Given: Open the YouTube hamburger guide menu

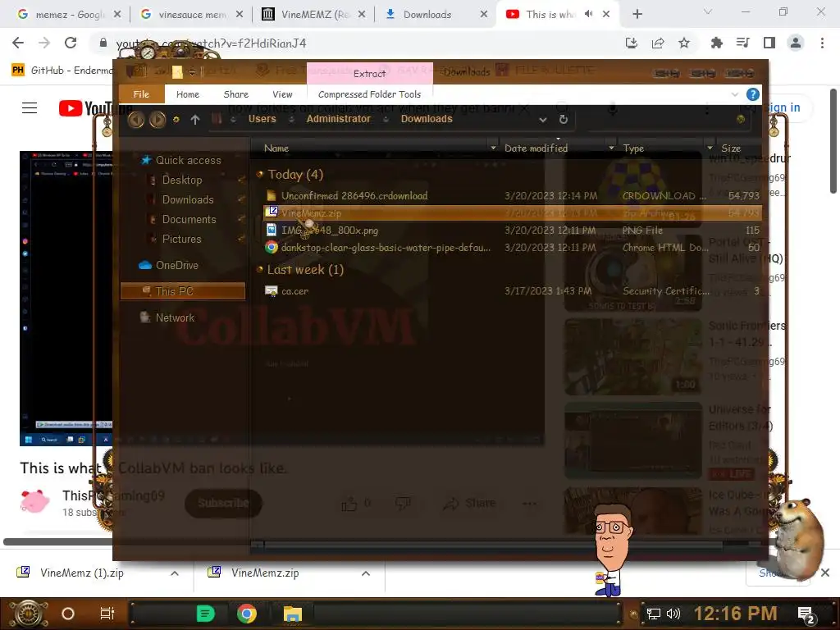Looking at the screenshot, I should 30,107.
